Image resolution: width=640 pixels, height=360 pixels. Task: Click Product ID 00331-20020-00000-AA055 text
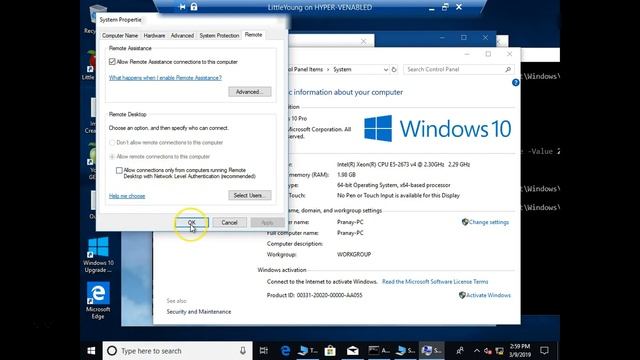click(314, 295)
